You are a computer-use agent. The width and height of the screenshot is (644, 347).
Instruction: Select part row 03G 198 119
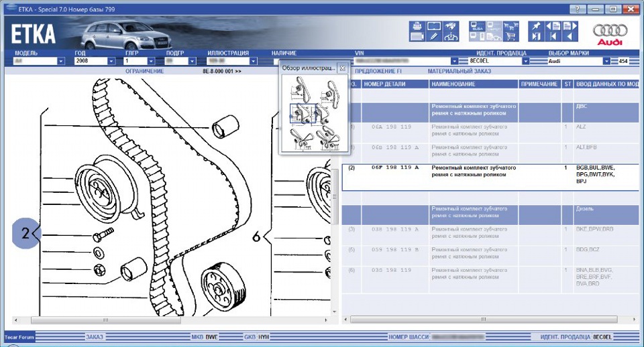pos(491,279)
